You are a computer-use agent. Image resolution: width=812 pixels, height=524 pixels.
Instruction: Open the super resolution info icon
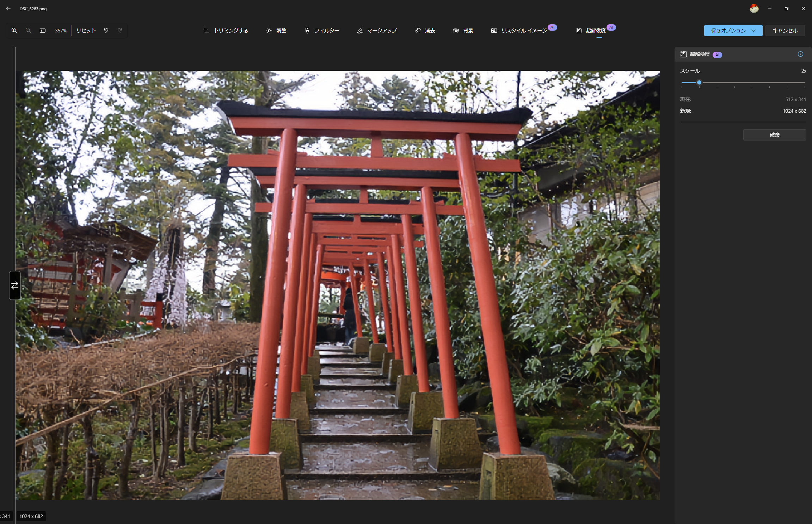pyautogui.click(x=800, y=54)
